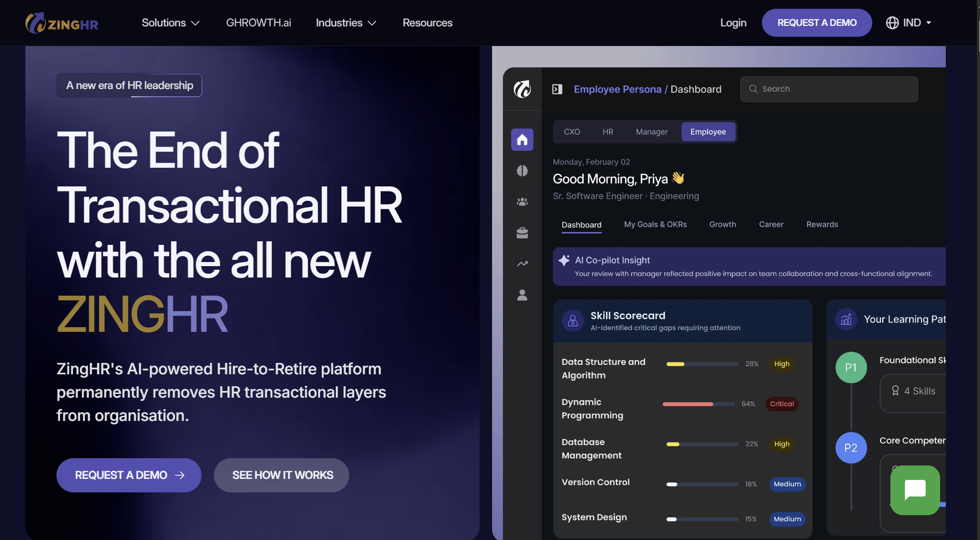Click Data Structure and Algorithm progress bar
Viewport: 980px width, 540px height.
click(702, 364)
